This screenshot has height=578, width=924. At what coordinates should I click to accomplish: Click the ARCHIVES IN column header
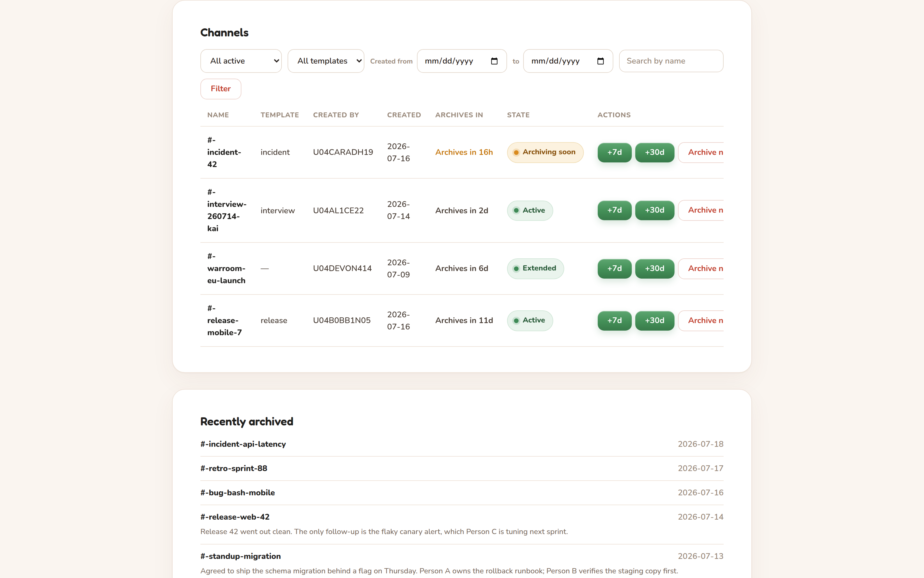coord(459,115)
